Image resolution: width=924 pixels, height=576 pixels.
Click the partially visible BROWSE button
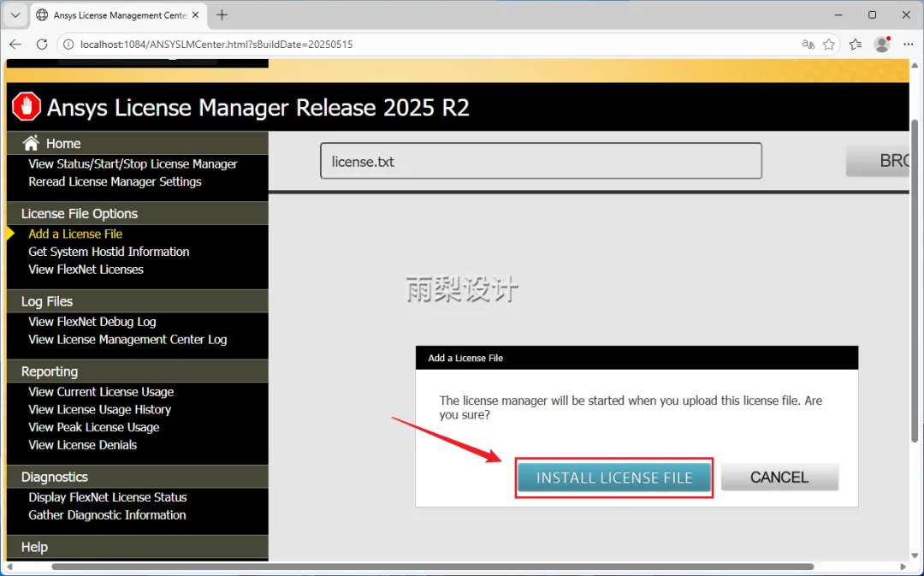click(878, 161)
